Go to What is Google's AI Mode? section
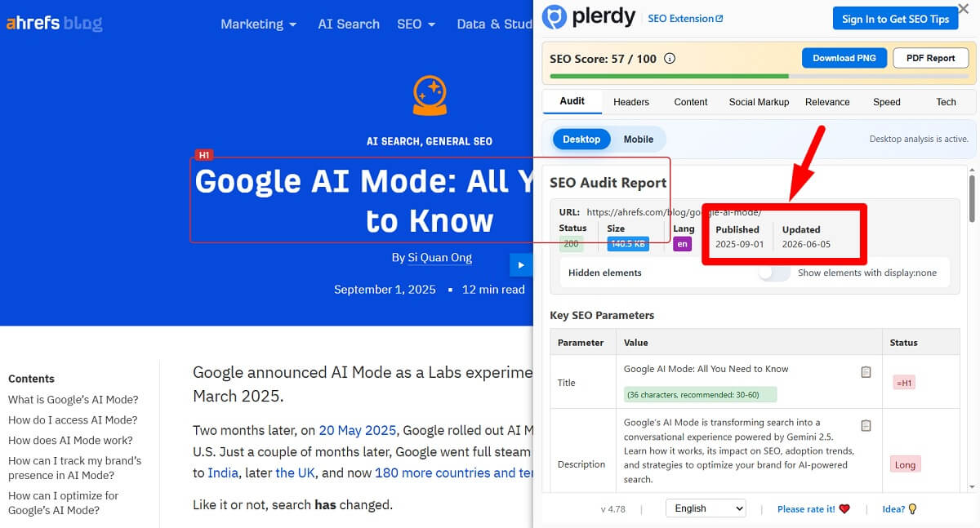980x528 pixels. click(x=73, y=400)
